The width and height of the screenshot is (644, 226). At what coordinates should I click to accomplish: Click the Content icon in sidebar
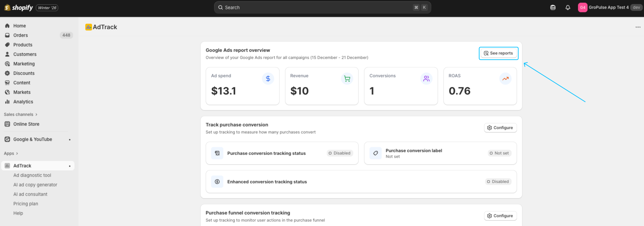[x=7, y=83]
